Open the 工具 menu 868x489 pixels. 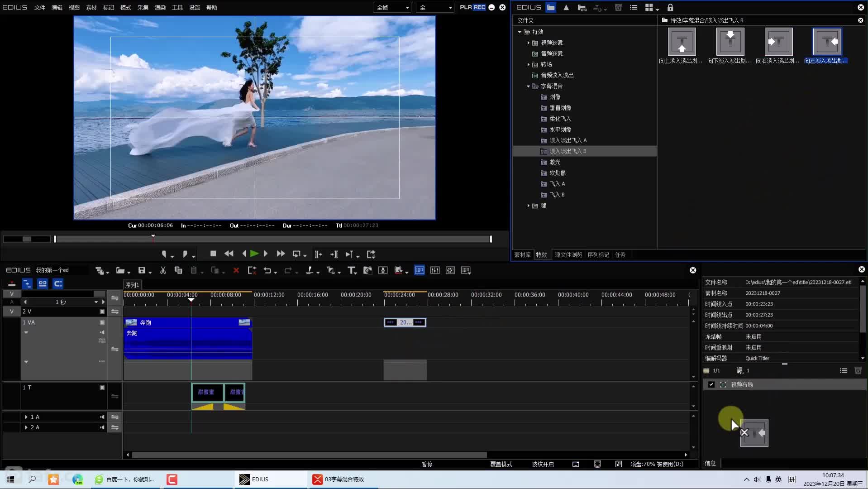point(177,7)
